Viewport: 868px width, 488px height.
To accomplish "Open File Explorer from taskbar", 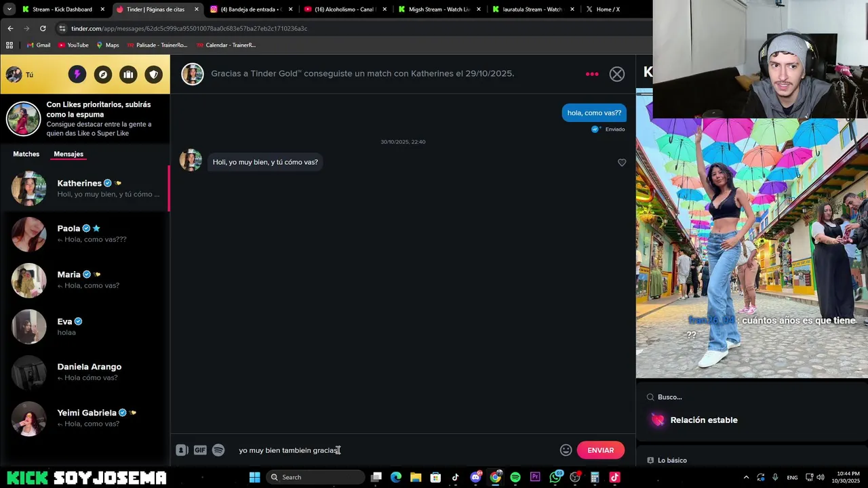I will (x=416, y=477).
